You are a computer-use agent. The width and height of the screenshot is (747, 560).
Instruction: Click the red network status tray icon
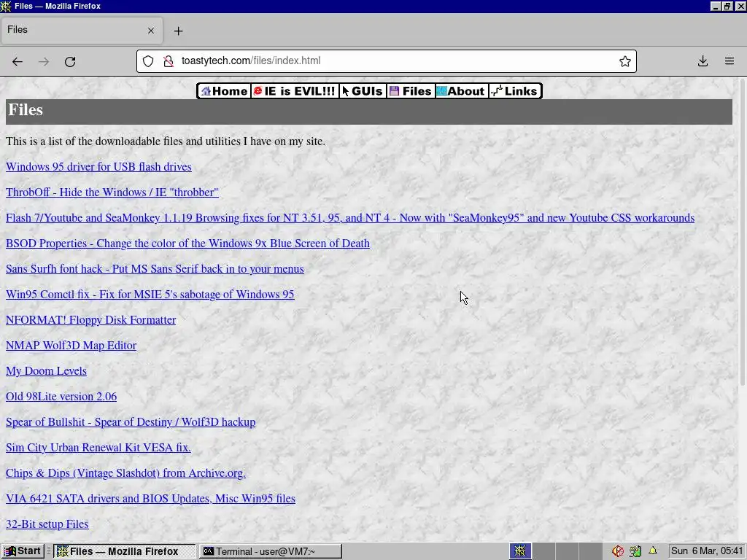(x=618, y=551)
